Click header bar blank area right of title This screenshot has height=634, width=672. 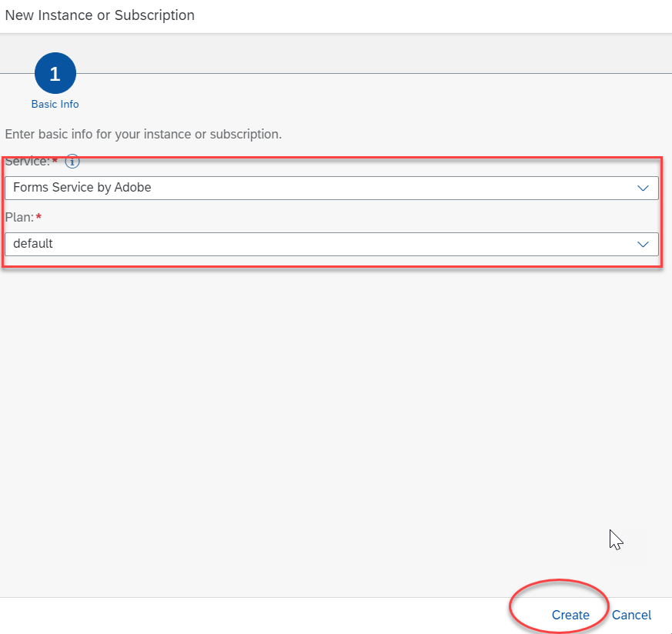coord(433,16)
